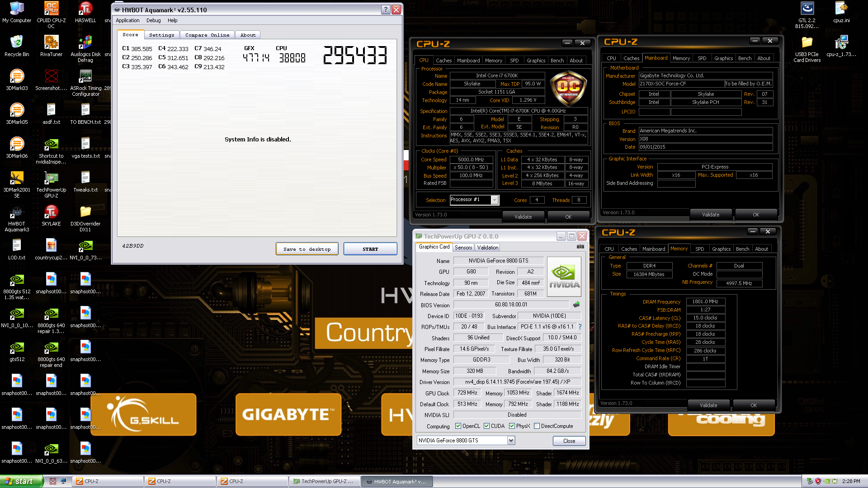Screen dimensions: 868x488
Task: Click the Bus Interface question mark icon
Action: tap(580, 327)
